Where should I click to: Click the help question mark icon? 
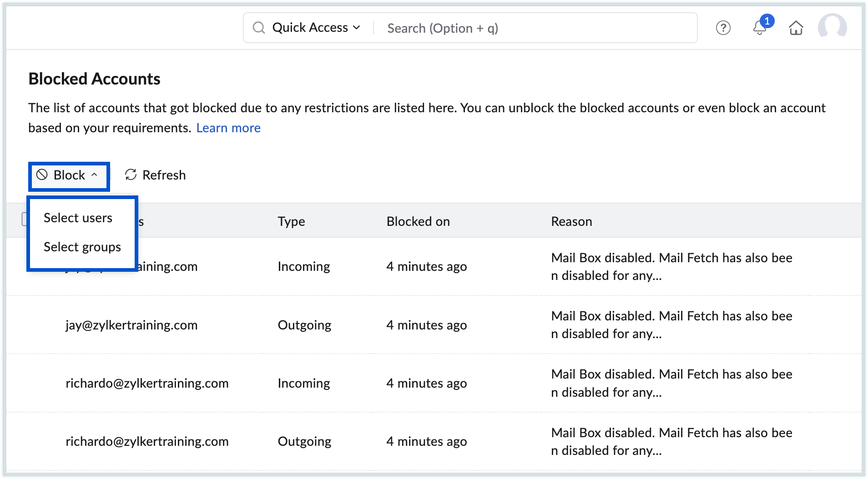pos(723,28)
